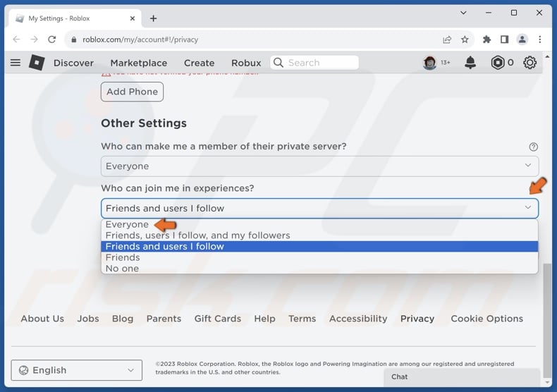Select highlighted Friends and users I follow
This screenshot has height=392, width=557.
319,247
